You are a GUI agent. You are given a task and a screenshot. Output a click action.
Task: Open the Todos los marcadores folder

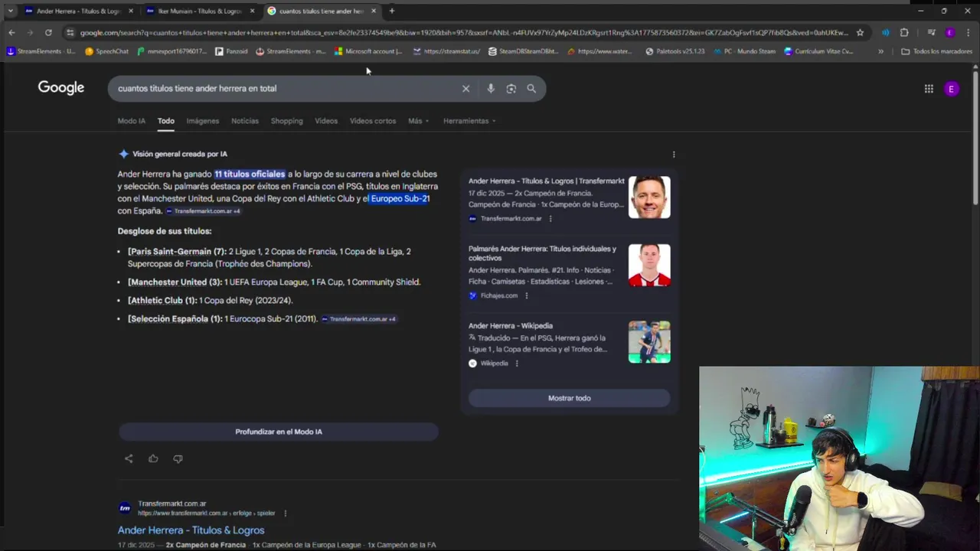(x=936, y=51)
